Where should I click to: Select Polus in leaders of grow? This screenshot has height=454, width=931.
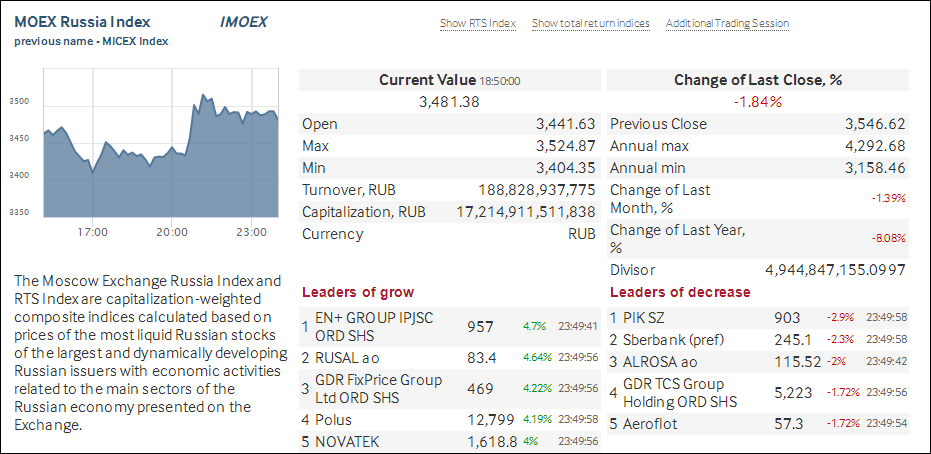click(x=333, y=419)
